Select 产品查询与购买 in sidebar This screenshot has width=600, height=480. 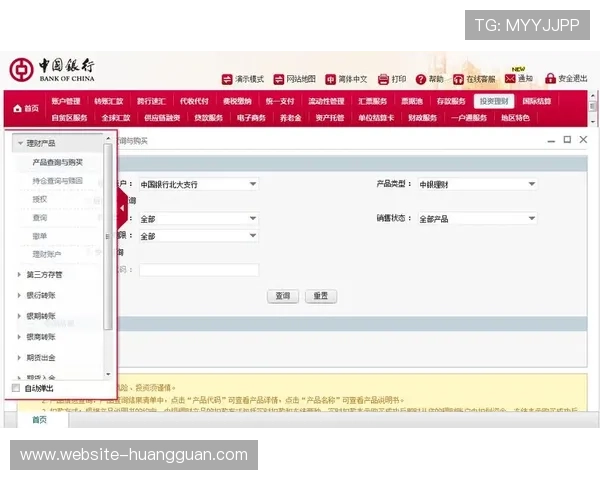point(57,162)
